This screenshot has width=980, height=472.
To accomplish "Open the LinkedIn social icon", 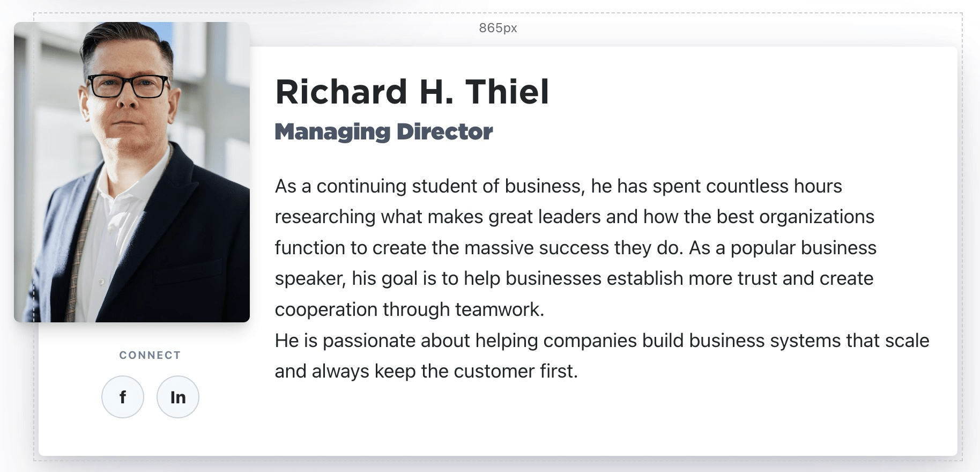I will coord(178,397).
